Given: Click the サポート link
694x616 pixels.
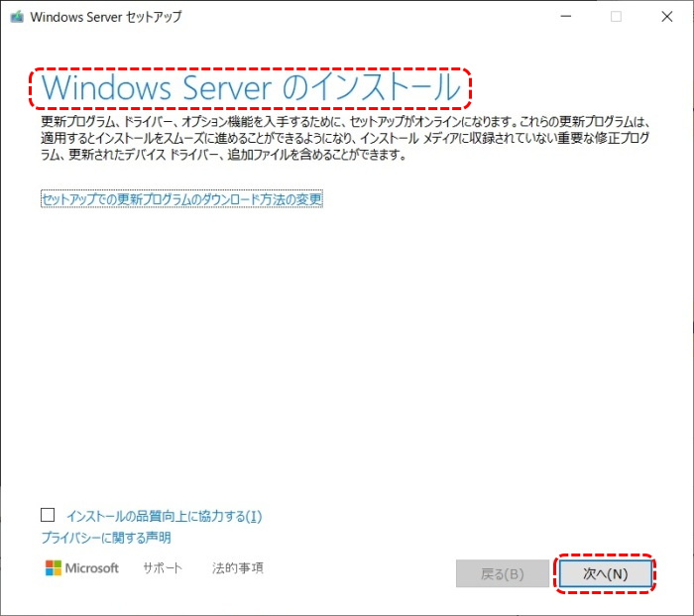Looking at the screenshot, I should [163, 567].
